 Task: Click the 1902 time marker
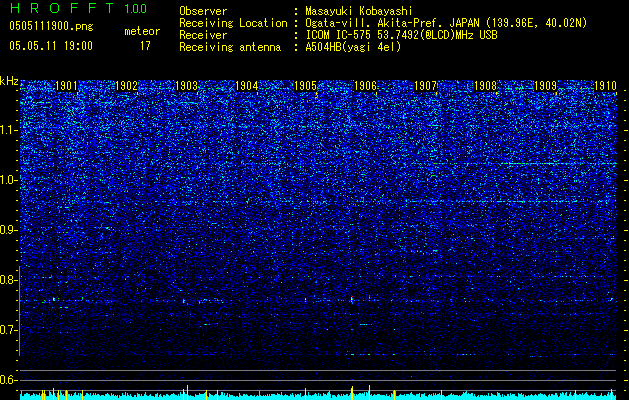point(126,86)
